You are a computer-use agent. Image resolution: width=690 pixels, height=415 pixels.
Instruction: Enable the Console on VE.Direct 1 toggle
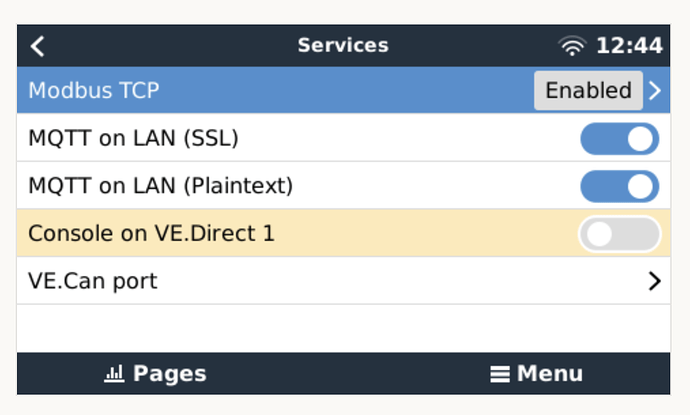(x=619, y=234)
